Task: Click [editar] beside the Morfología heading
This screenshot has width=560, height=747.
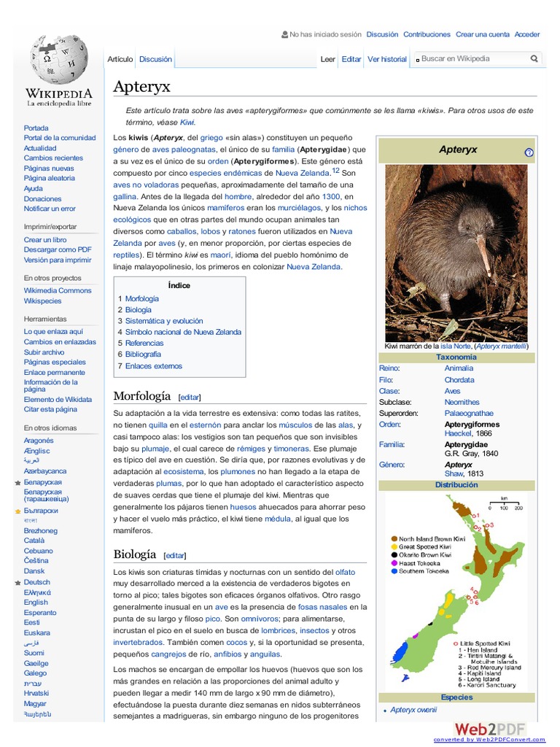Action: tap(190, 398)
